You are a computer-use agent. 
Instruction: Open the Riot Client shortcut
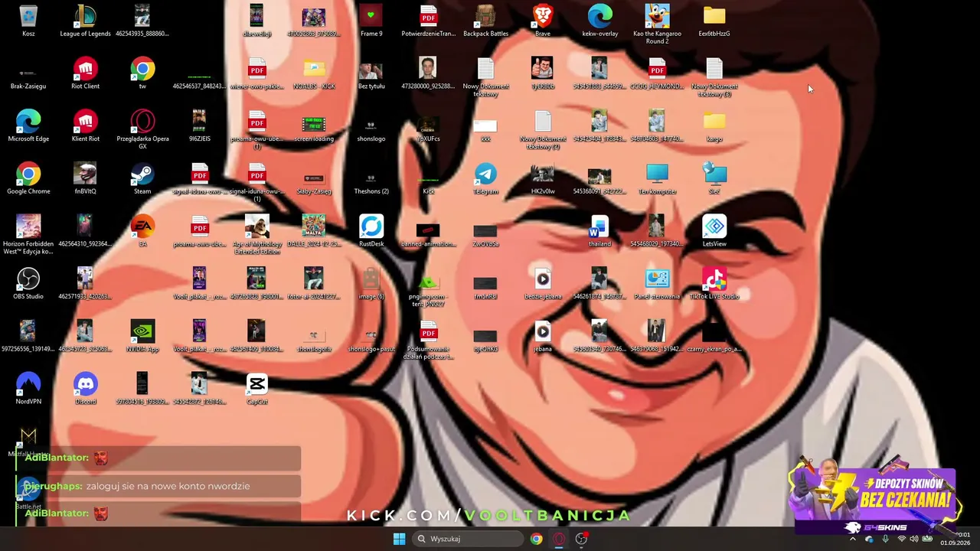(85, 74)
